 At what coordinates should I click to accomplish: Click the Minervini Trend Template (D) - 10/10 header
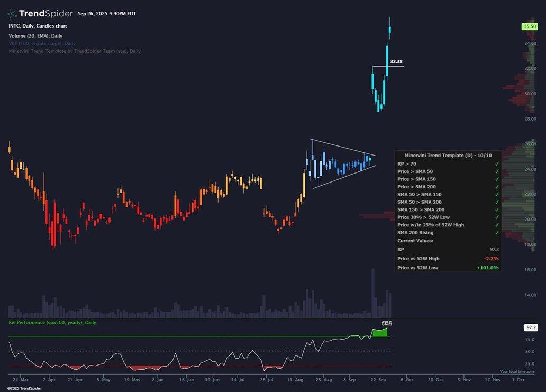448,156
